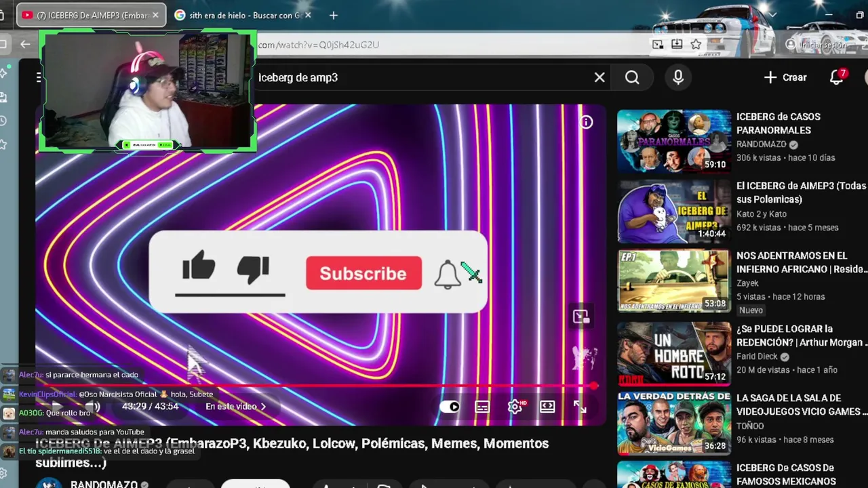Image resolution: width=868 pixels, height=488 pixels.
Task: Click the RANDOMAZO channel avatar below the video
Action: [49, 483]
